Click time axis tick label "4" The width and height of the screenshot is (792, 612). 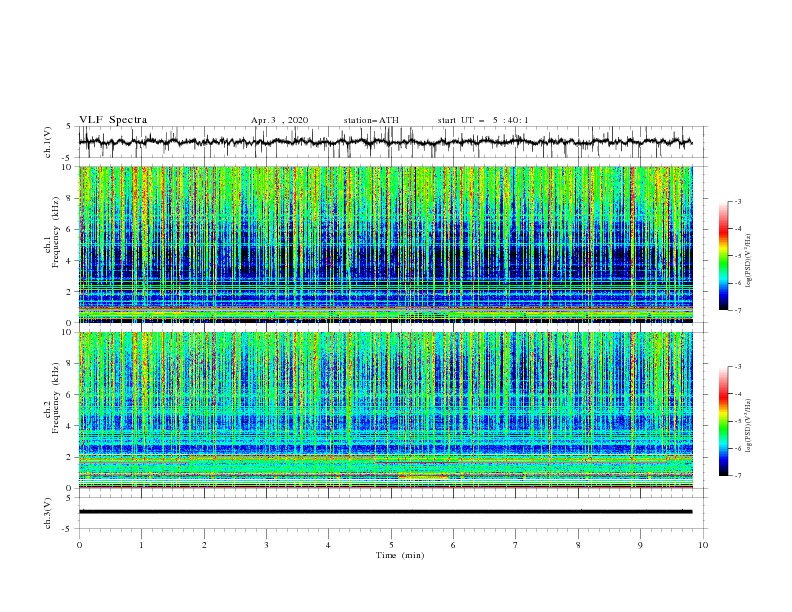click(x=329, y=545)
